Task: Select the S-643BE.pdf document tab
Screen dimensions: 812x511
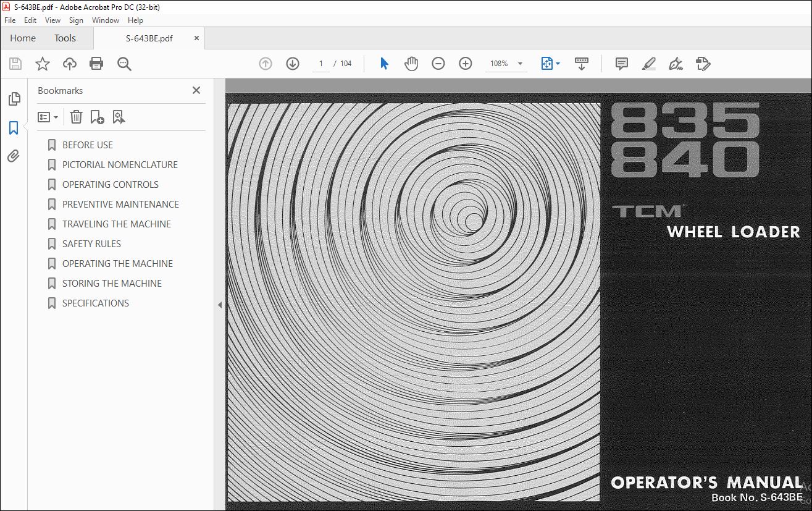Action: click(149, 38)
